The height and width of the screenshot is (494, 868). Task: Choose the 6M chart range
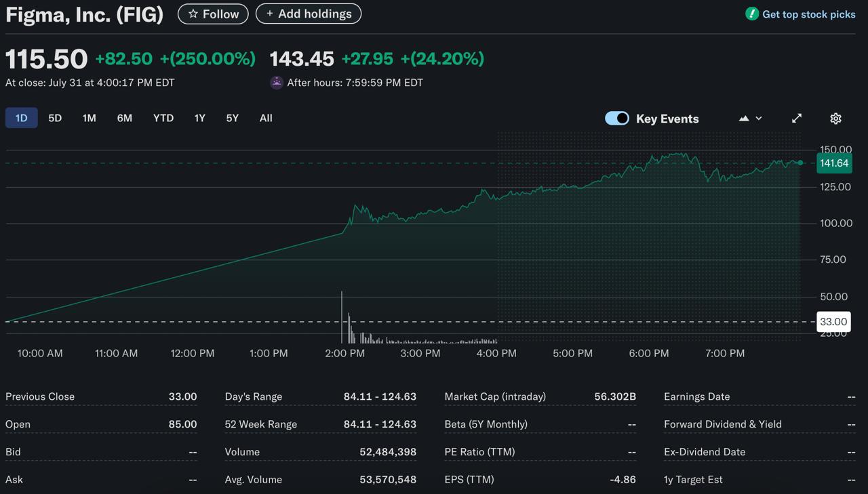pos(125,118)
